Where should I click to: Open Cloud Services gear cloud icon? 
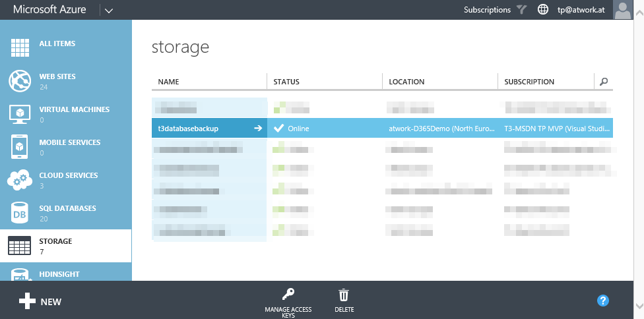pyautogui.click(x=20, y=180)
